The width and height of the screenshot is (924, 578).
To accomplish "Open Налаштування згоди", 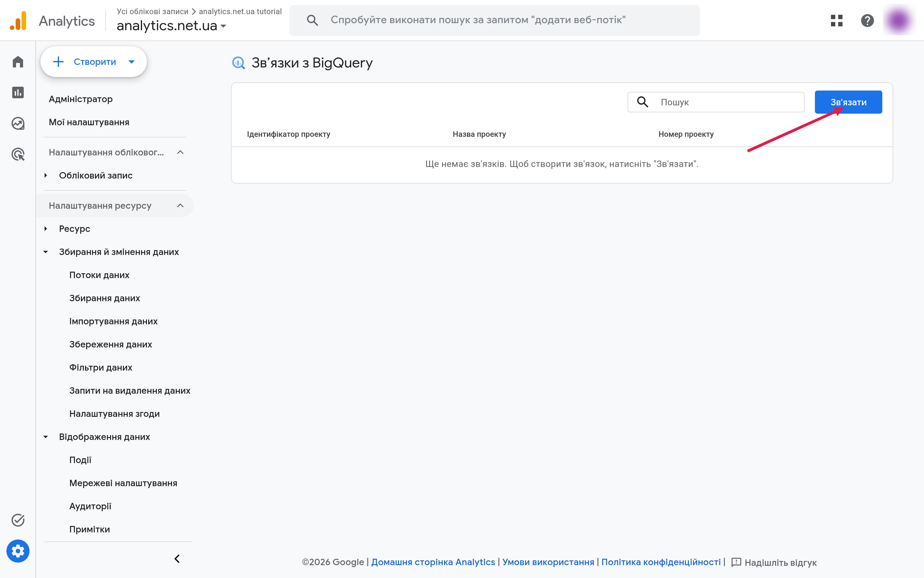I will [115, 414].
